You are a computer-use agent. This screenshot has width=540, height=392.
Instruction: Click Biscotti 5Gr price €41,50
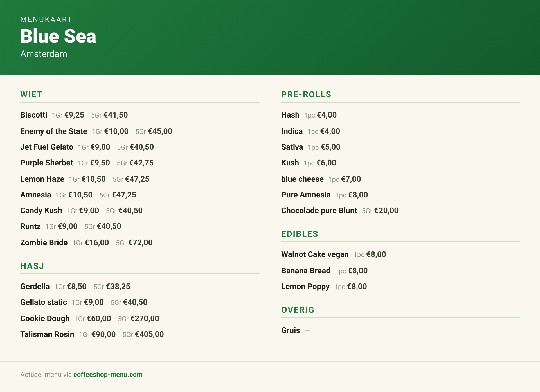[116, 115]
